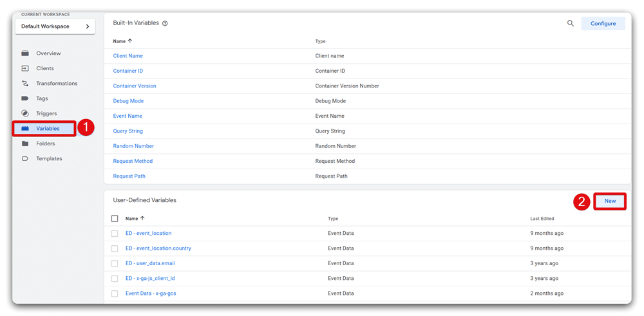Screen dimensions: 644x316
Task: Open the Transformations section
Action: click(x=57, y=83)
